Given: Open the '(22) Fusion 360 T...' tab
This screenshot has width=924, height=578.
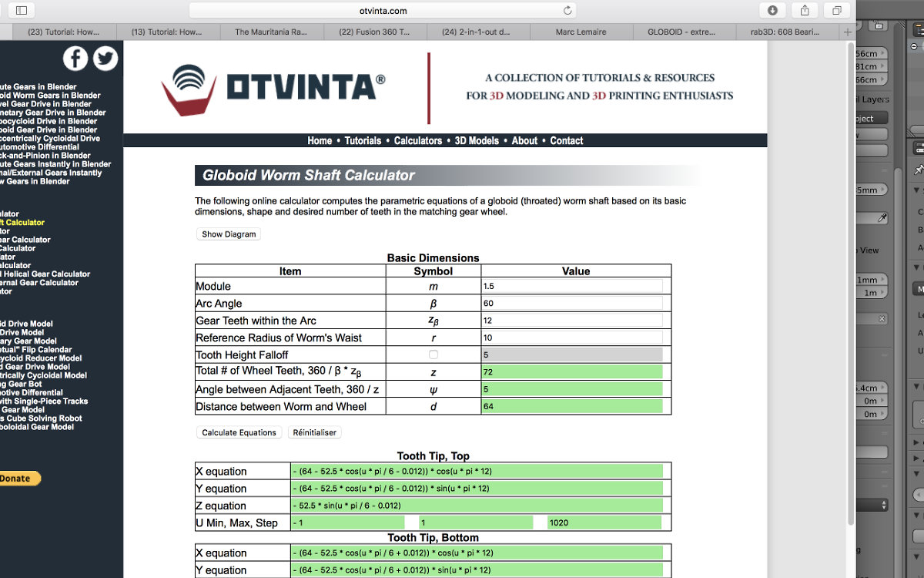Looking at the screenshot, I should coord(374,32).
